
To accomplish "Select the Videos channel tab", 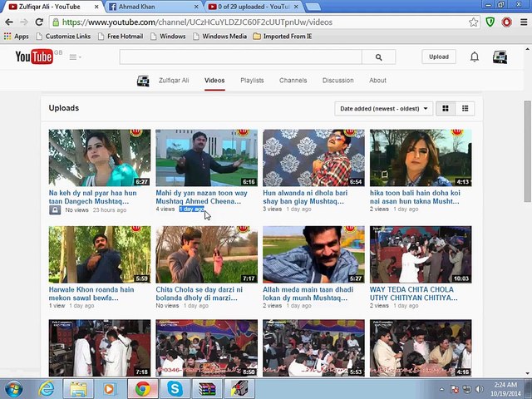I will coord(214,81).
